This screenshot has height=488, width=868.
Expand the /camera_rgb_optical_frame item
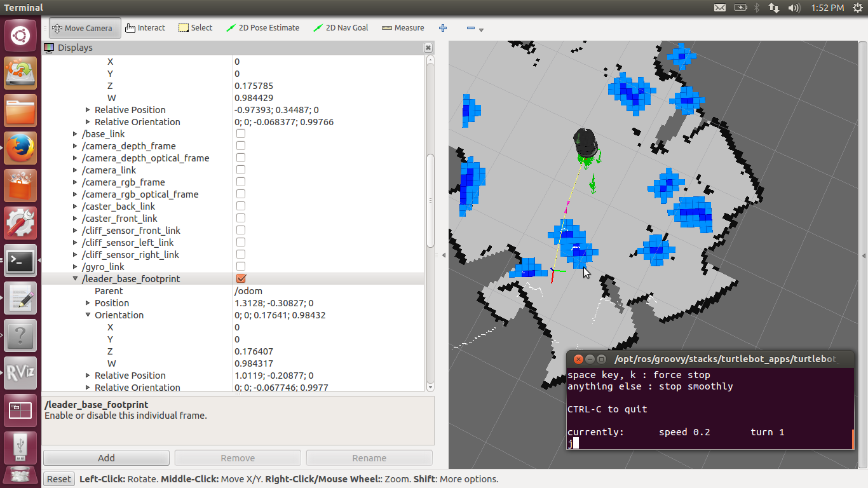76,194
